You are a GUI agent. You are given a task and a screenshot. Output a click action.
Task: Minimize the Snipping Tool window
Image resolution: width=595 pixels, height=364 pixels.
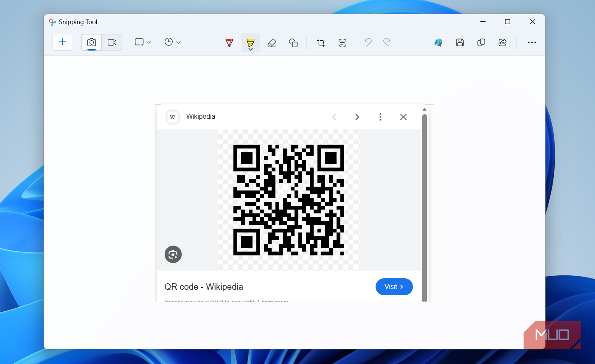483,22
